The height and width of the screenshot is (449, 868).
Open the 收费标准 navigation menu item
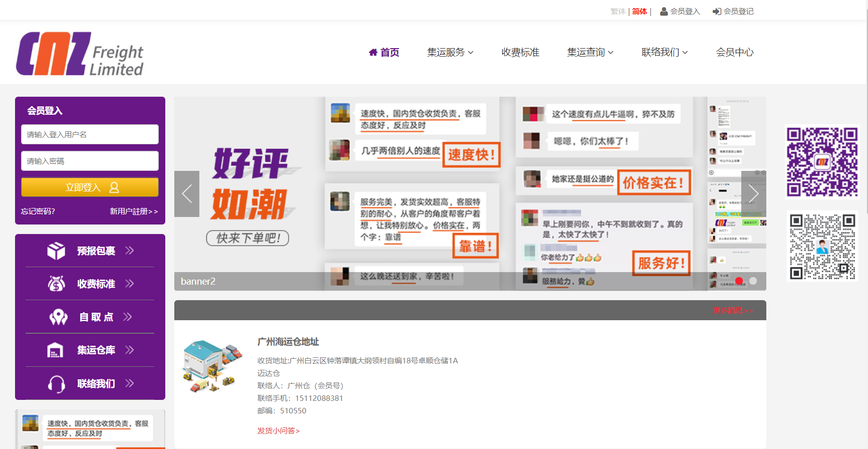[520, 52]
